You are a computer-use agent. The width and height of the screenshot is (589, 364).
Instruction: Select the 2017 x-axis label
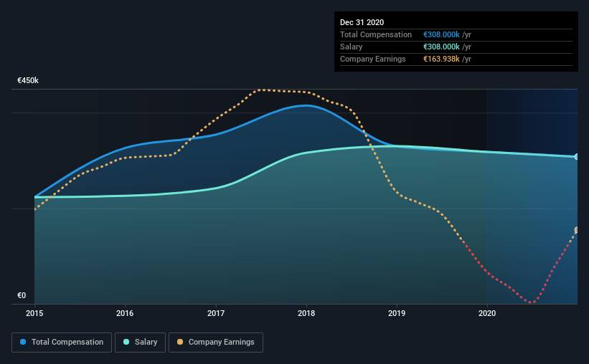click(x=216, y=313)
